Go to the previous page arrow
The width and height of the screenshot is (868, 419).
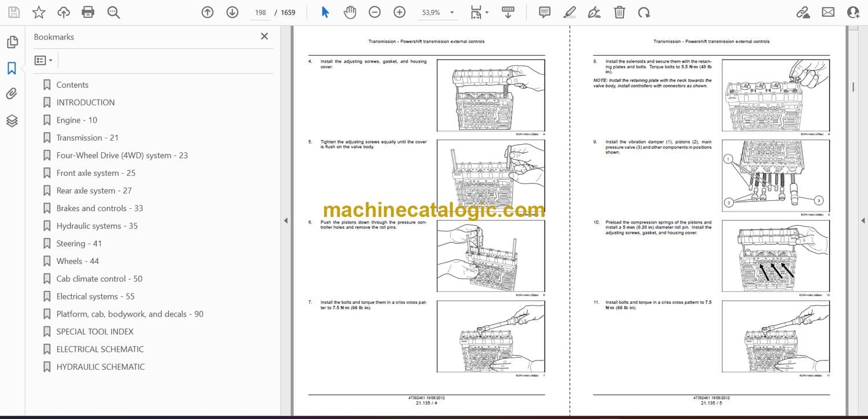207,12
